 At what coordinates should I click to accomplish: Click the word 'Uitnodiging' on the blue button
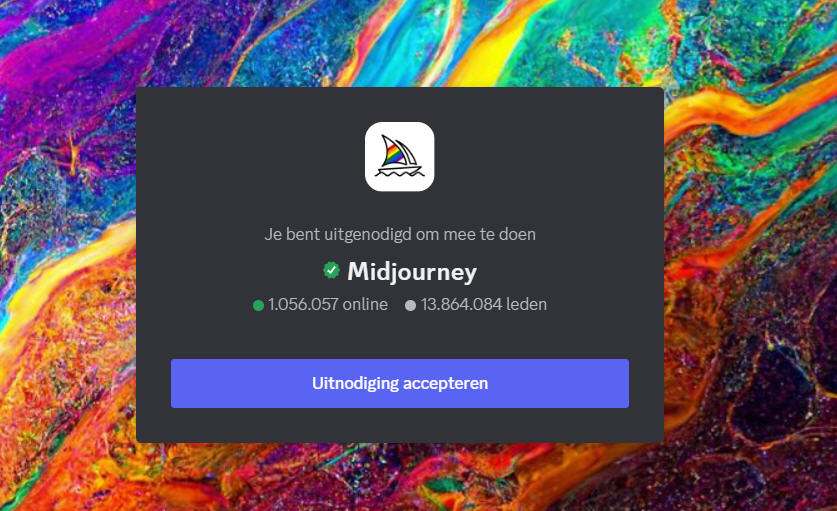click(x=356, y=383)
